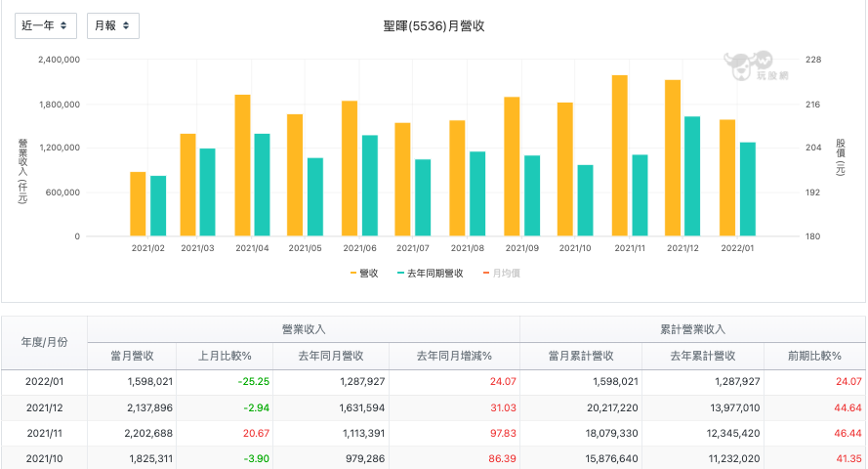Screen dimensions: 868x469
Task: Click the 營業收入 group header
Action: [x=304, y=329]
